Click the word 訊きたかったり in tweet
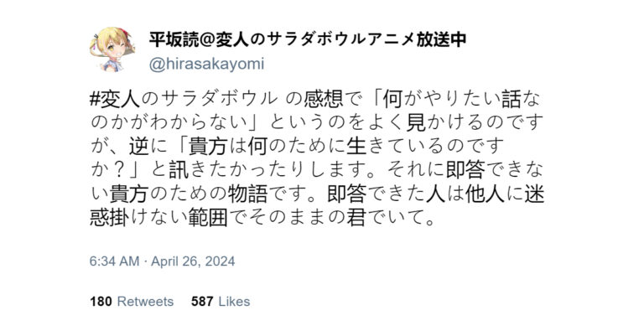Image resolution: width=644 pixels, height=336 pixels. coord(236,170)
